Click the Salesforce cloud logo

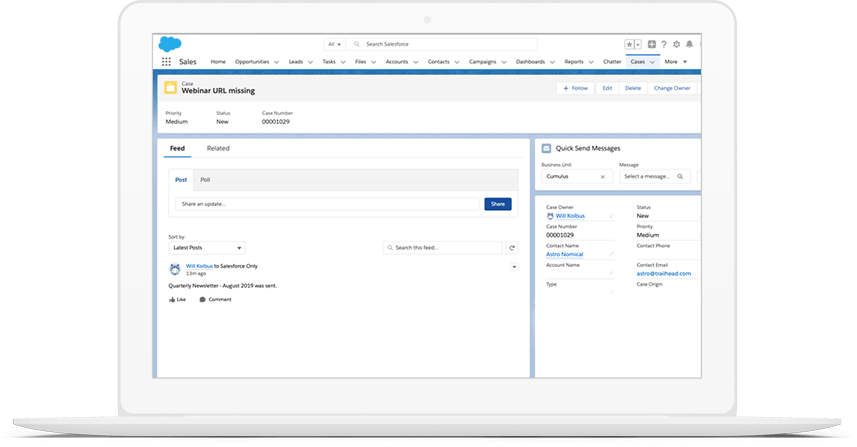(x=169, y=44)
